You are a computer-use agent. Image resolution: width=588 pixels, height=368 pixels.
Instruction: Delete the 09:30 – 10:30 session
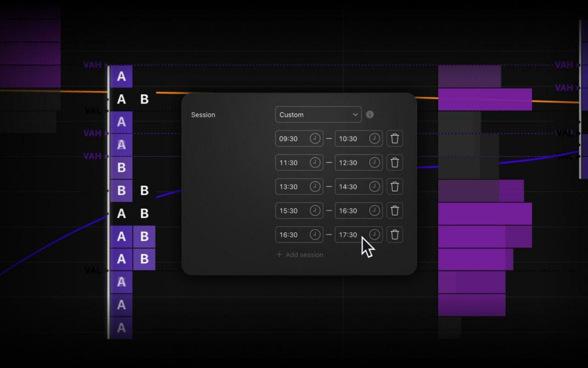[x=395, y=138]
